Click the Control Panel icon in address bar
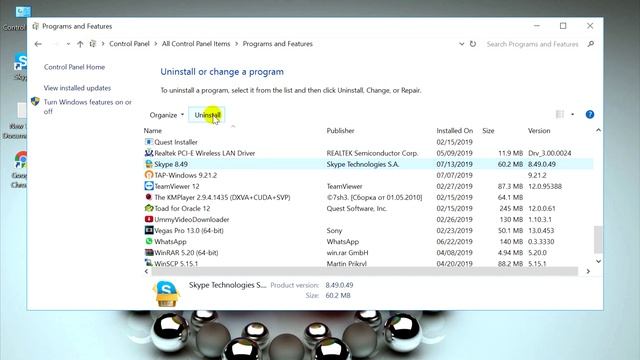This screenshot has height=360, width=640. (x=93, y=44)
